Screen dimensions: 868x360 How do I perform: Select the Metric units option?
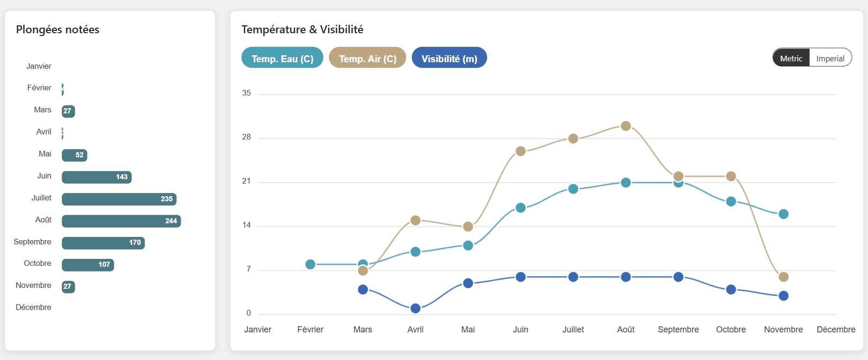click(791, 58)
